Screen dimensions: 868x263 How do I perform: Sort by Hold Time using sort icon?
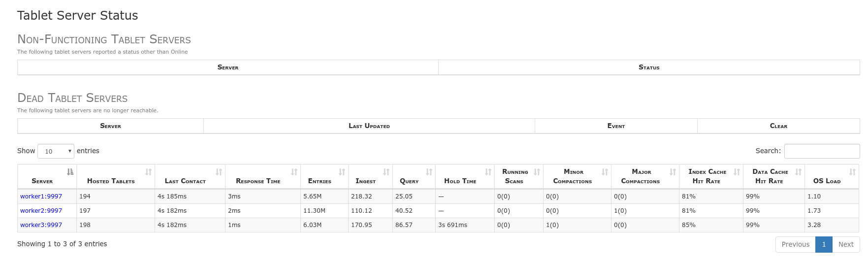[x=488, y=172]
